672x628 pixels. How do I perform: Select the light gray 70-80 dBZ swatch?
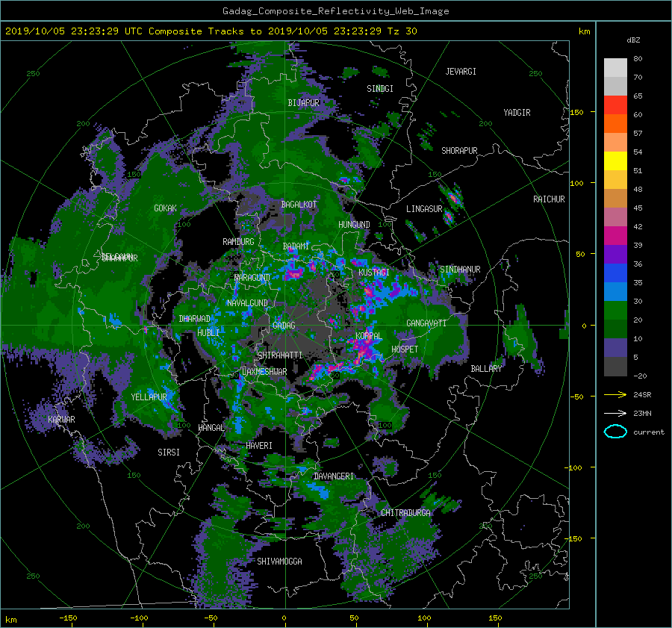(x=615, y=68)
